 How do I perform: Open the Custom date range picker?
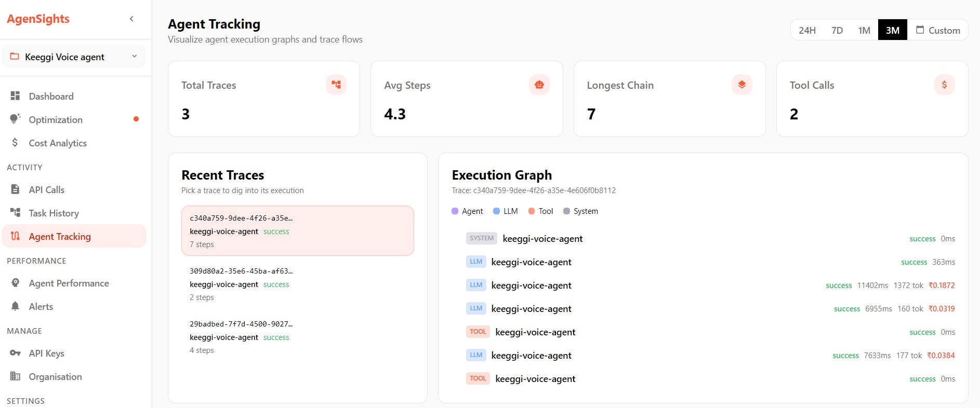[938, 30]
